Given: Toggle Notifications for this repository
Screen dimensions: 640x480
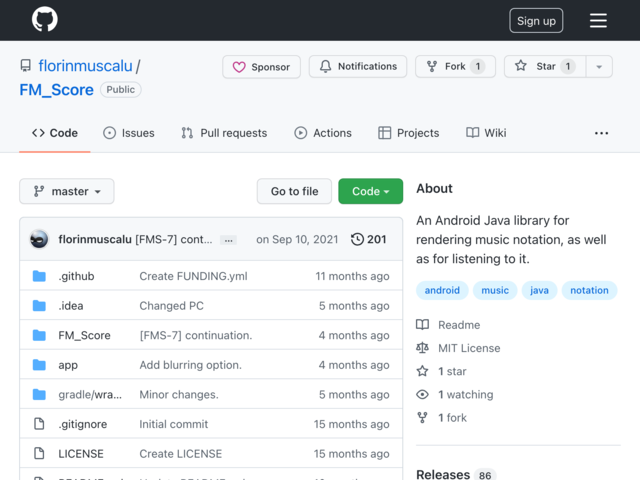Looking at the screenshot, I should click(358, 67).
